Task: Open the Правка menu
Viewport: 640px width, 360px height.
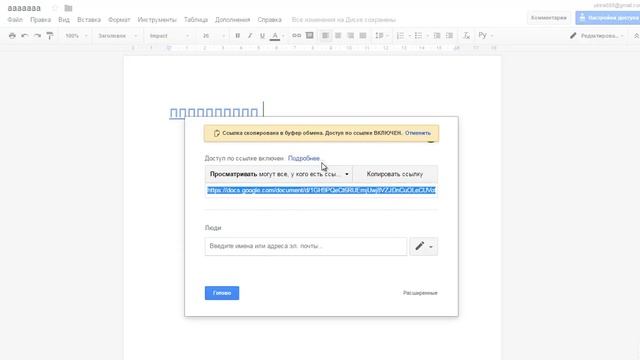Action: [40, 20]
